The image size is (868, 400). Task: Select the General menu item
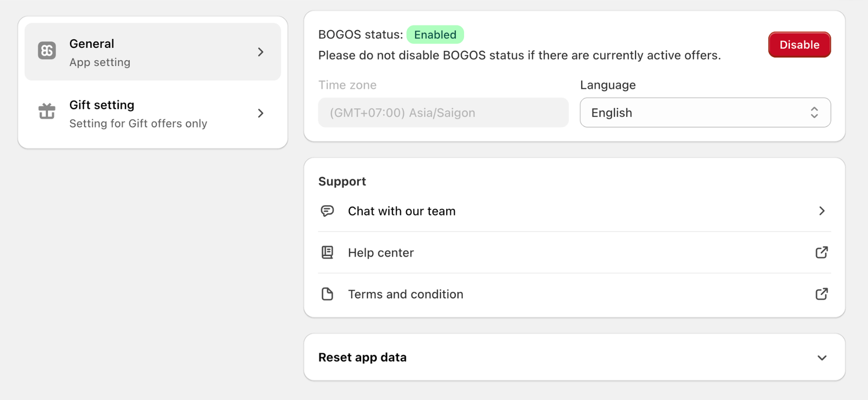[x=153, y=52]
